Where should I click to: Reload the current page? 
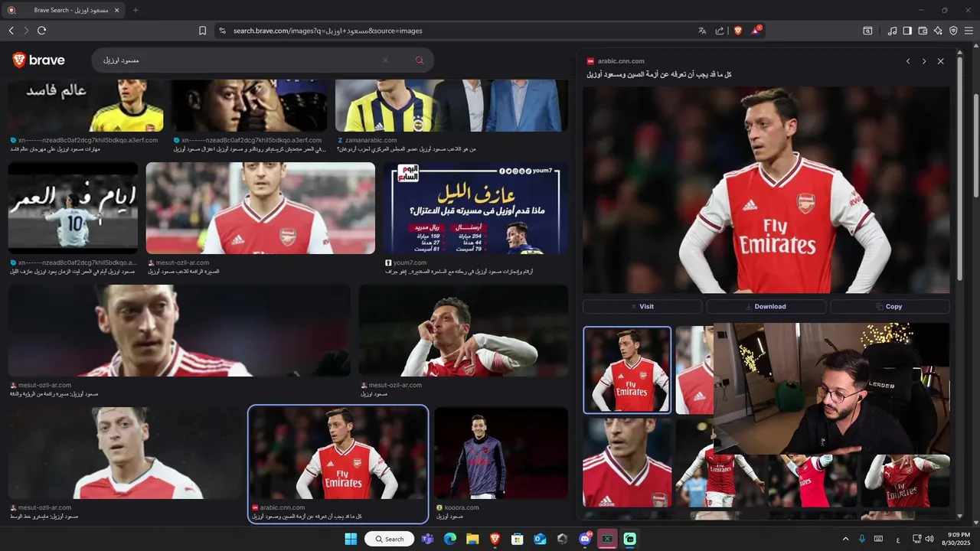41,31
